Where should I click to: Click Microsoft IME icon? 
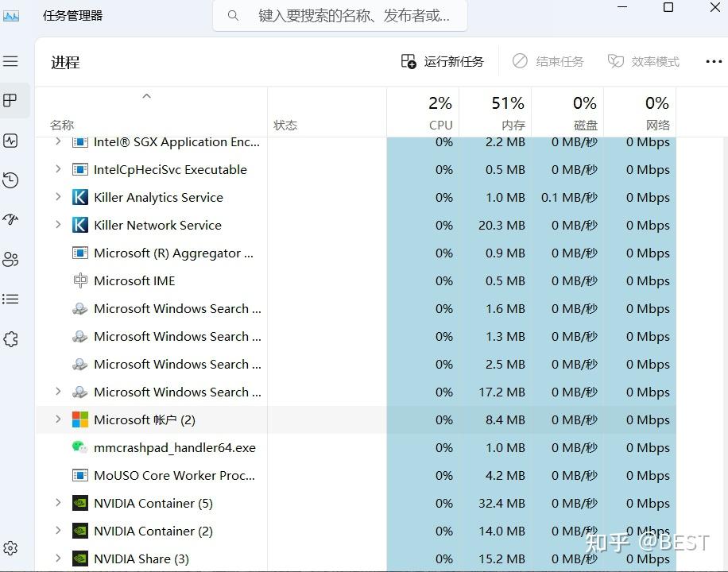tap(79, 280)
